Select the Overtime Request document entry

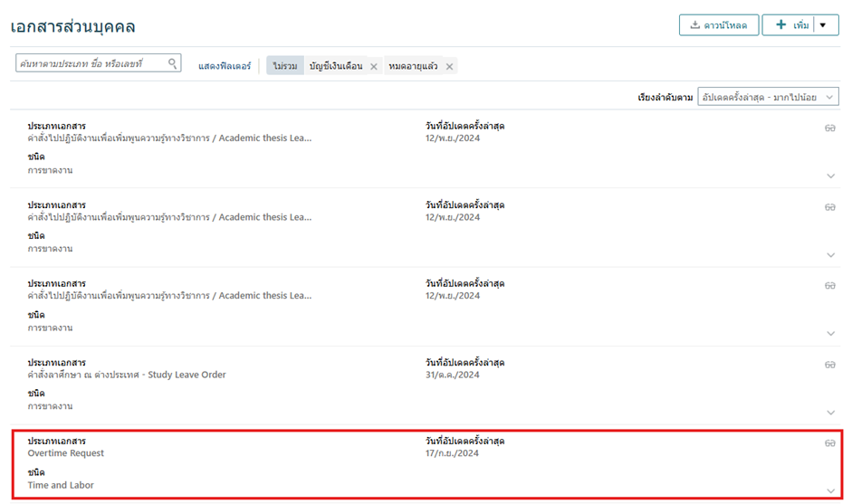coord(66,453)
